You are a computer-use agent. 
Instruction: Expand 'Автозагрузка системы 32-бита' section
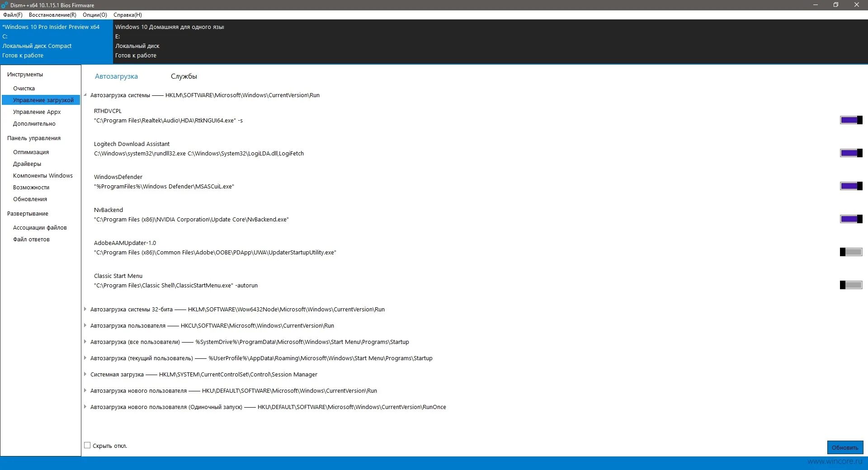85,309
